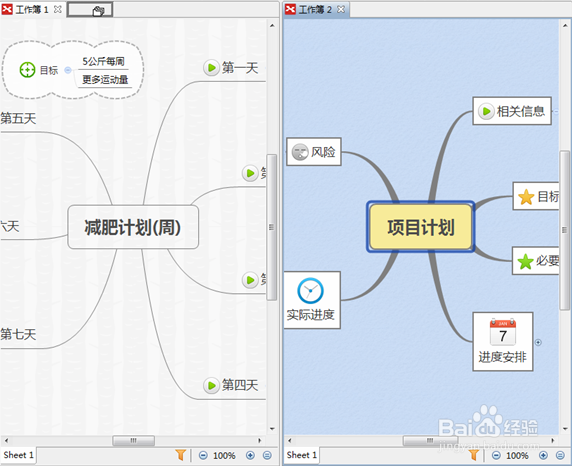Screen dimensions: 572x466
Task: Select subtopic 5公斤每周
Action: (x=104, y=61)
